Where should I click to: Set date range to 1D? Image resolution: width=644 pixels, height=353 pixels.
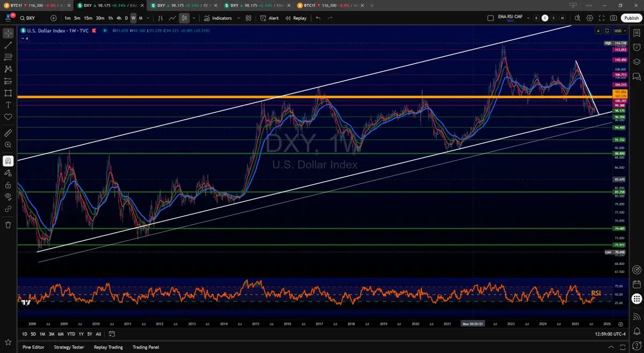[x=25, y=334]
